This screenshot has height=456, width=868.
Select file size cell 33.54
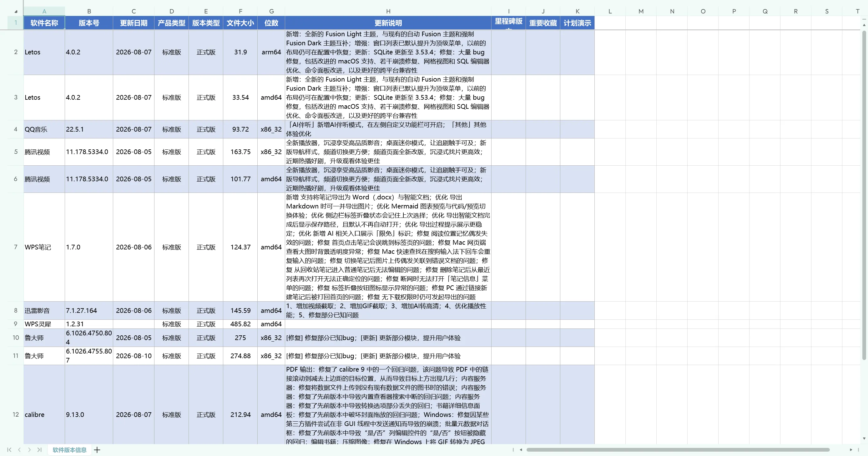pyautogui.click(x=240, y=97)
